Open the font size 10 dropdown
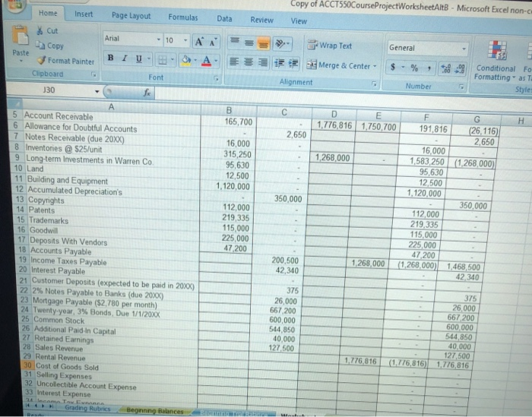The width and height of the screenshot is (532, 417). click(x=185, y=40)
